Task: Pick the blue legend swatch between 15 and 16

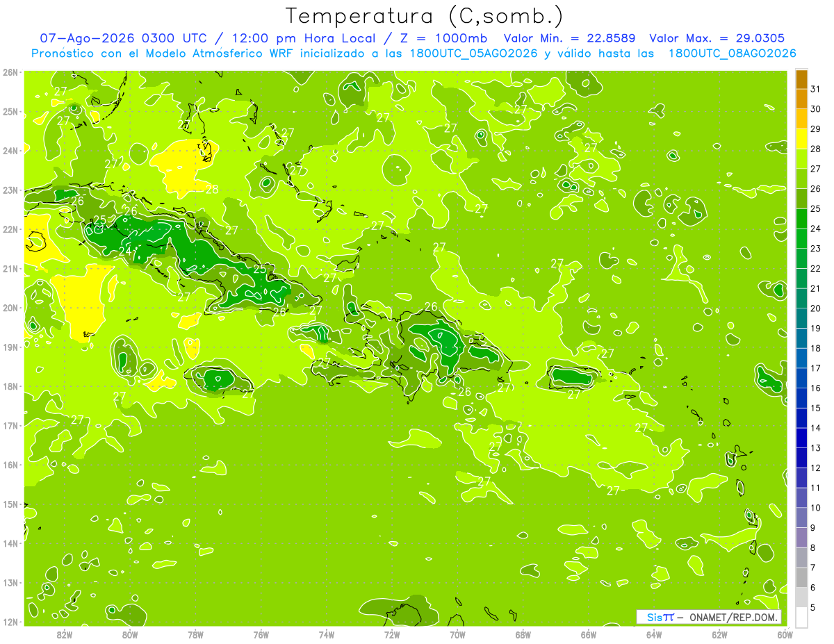Action: (x=801, y=398)
